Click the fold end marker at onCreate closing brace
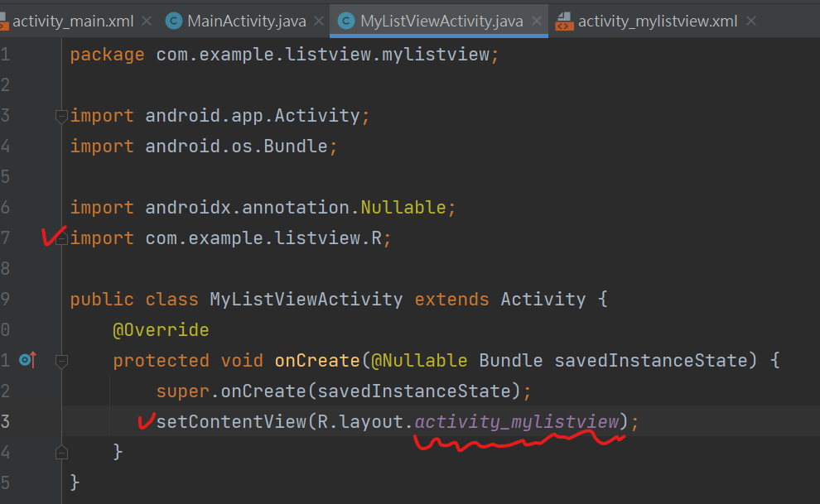Viewport: 820px width, 504px height. point(61,453)
